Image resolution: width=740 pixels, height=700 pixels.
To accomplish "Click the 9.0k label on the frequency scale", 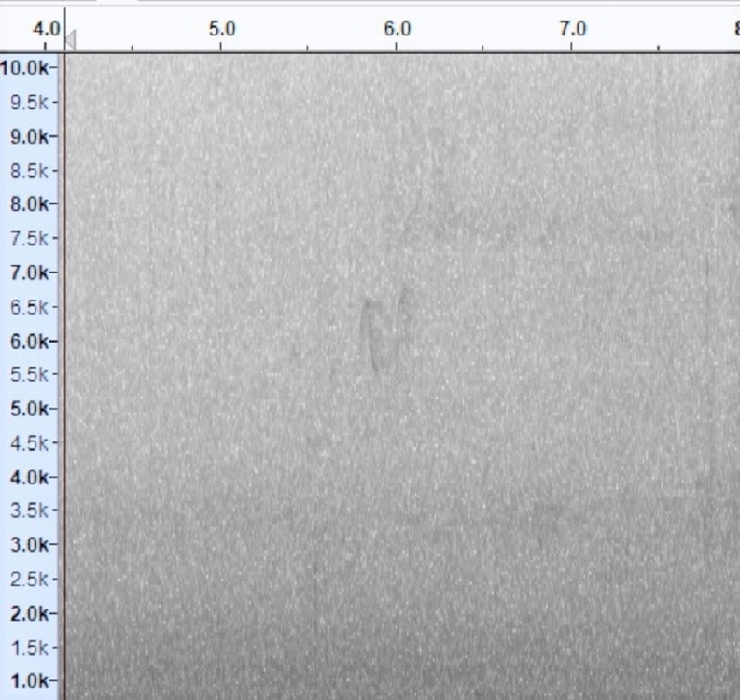I will [x=28, y=136].
